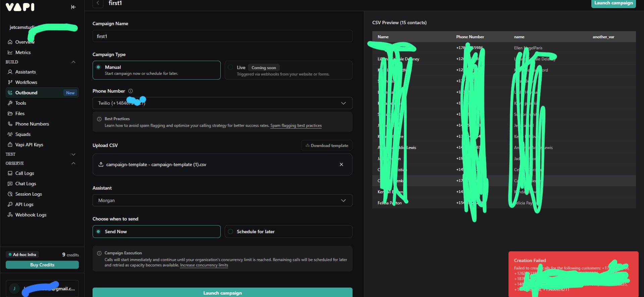Click the Creation Failed notification title
The image size is (644, 297).
coord(530,260)
